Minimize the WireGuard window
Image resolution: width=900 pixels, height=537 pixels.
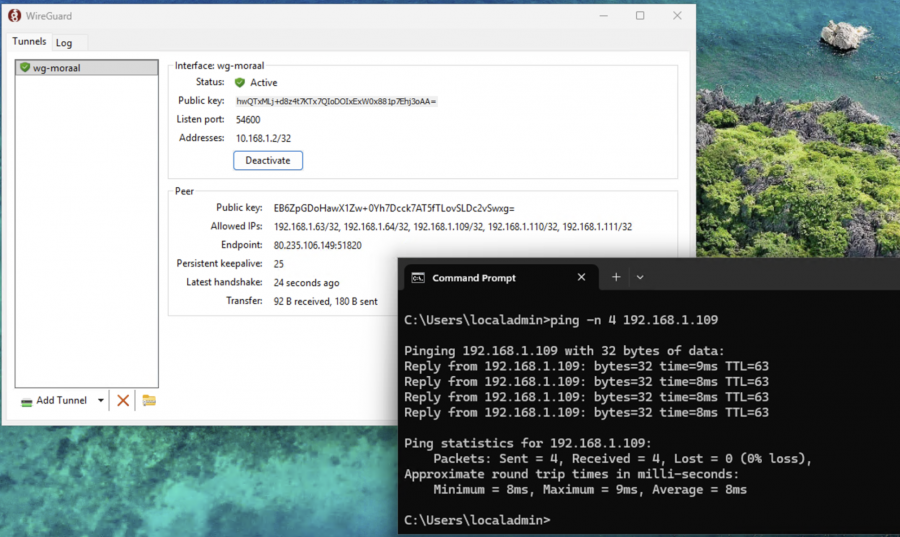(603, 15)
